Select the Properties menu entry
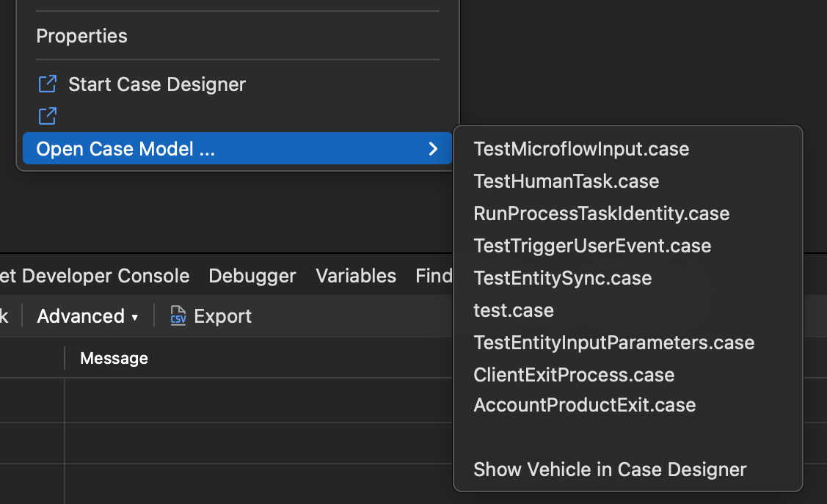This screenshot has height=504, width=827. pos(81,36)
